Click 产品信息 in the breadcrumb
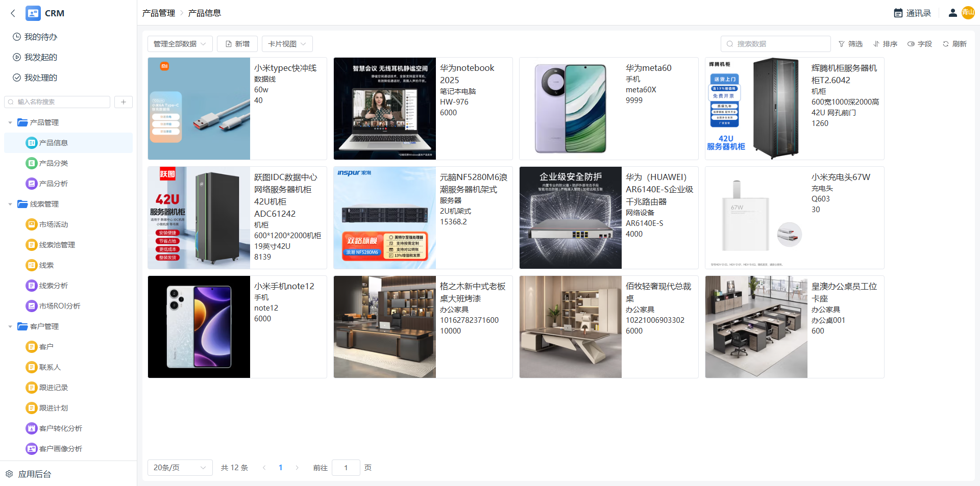 click(205, 13)
